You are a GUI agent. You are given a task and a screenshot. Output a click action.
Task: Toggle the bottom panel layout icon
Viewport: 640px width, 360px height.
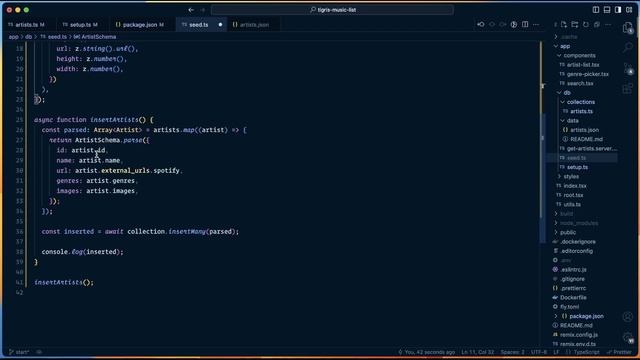607,10
